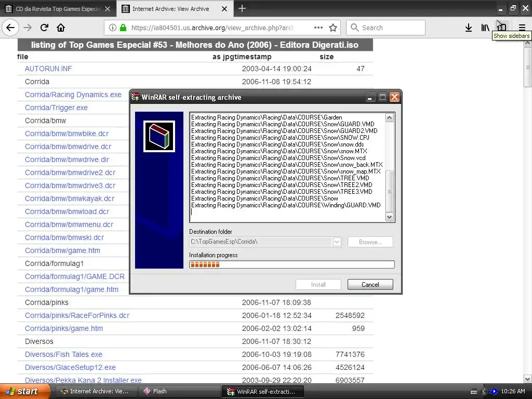This screenshot has height=399, width=532.
Task: Open a new browser tab
Action: (242, 8)
